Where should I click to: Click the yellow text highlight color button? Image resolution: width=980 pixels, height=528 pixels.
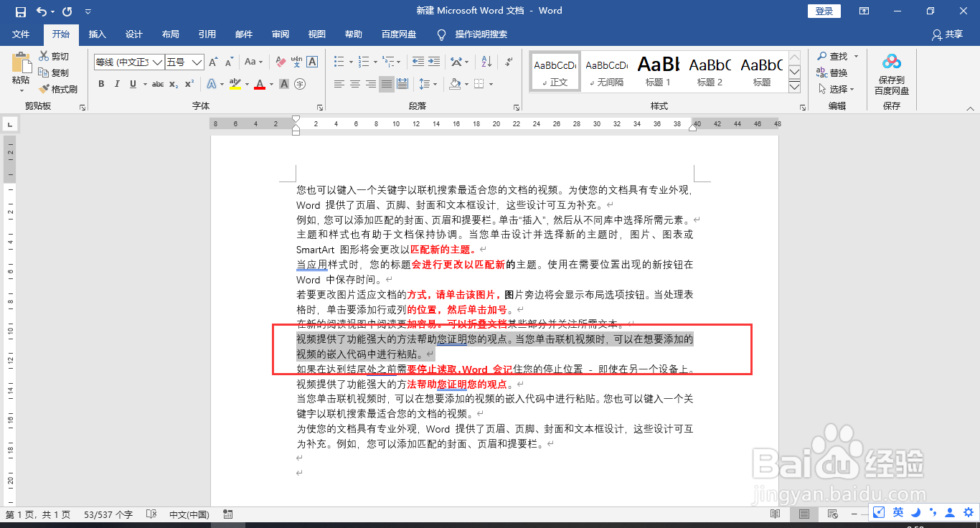coord(235,84)
